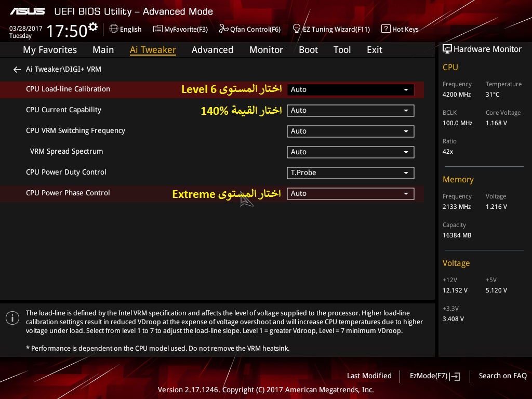Select the CPU Power Phase Control label
The image size is (532, 399).
point(68,193)
